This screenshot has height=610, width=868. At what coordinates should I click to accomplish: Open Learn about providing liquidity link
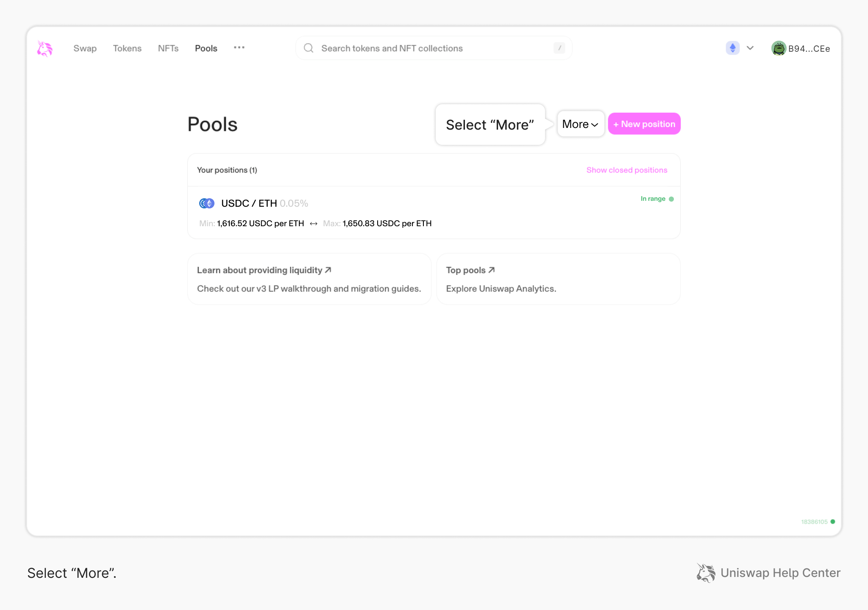click(264, 270)
